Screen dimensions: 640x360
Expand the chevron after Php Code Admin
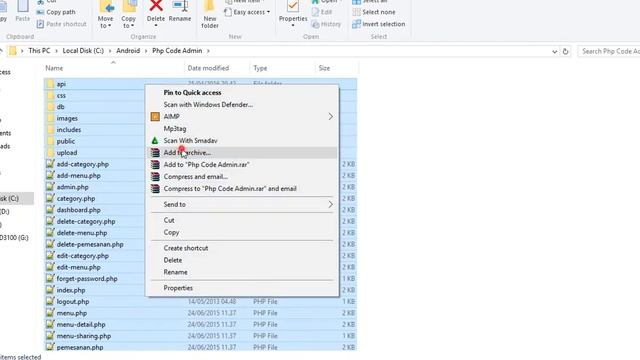click(x=208, y=51)
